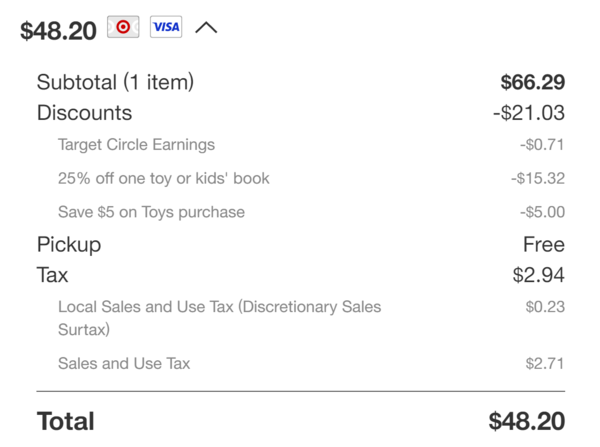Click the Target gift card icon

(123, 27)
